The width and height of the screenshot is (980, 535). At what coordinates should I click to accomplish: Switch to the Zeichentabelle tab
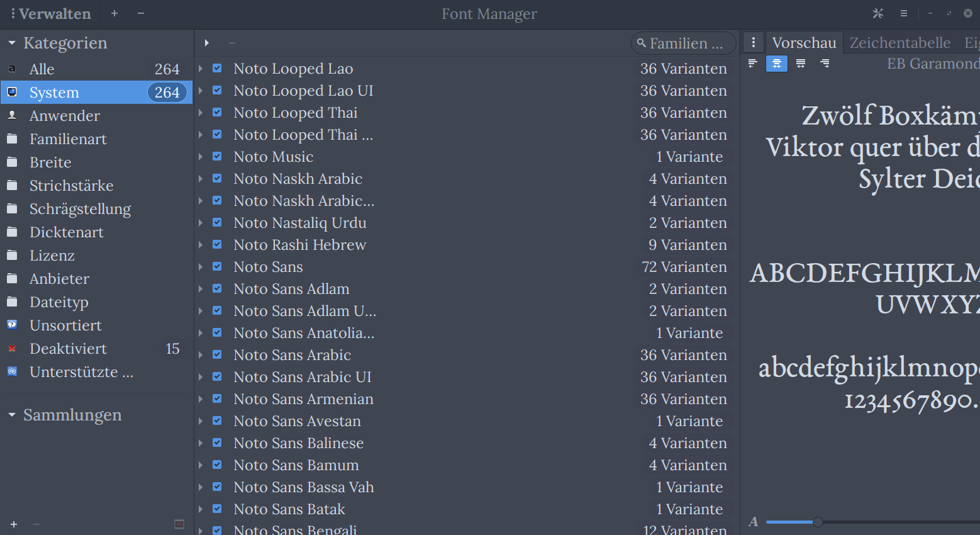point(899,42)
